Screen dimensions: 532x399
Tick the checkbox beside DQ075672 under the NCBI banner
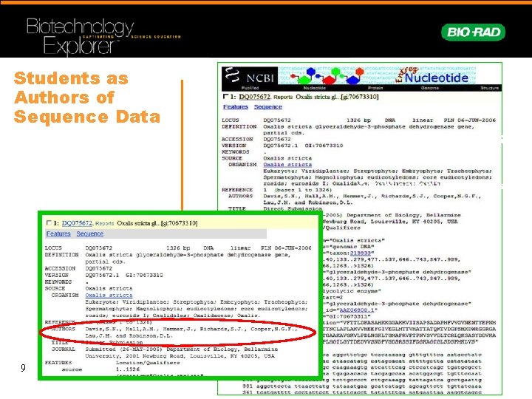[x=225, y=97]
